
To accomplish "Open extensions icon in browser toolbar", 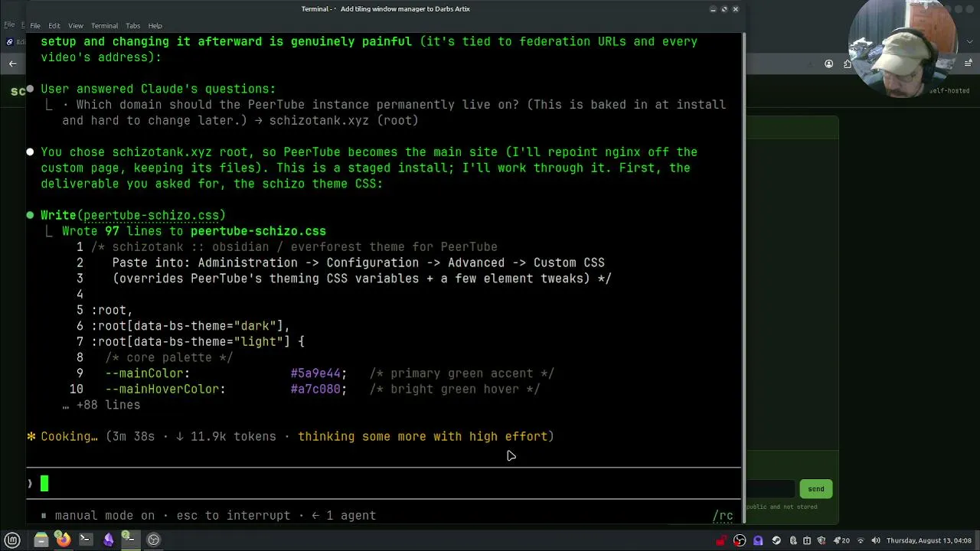I will [847, 64].
